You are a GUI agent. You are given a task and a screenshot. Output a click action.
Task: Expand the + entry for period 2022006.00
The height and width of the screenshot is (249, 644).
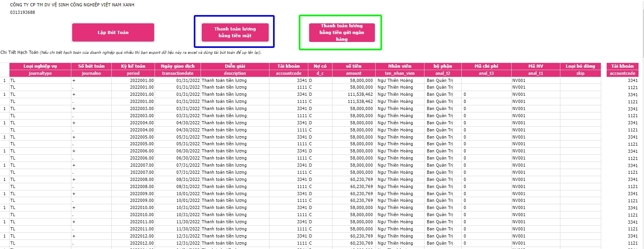74,151
